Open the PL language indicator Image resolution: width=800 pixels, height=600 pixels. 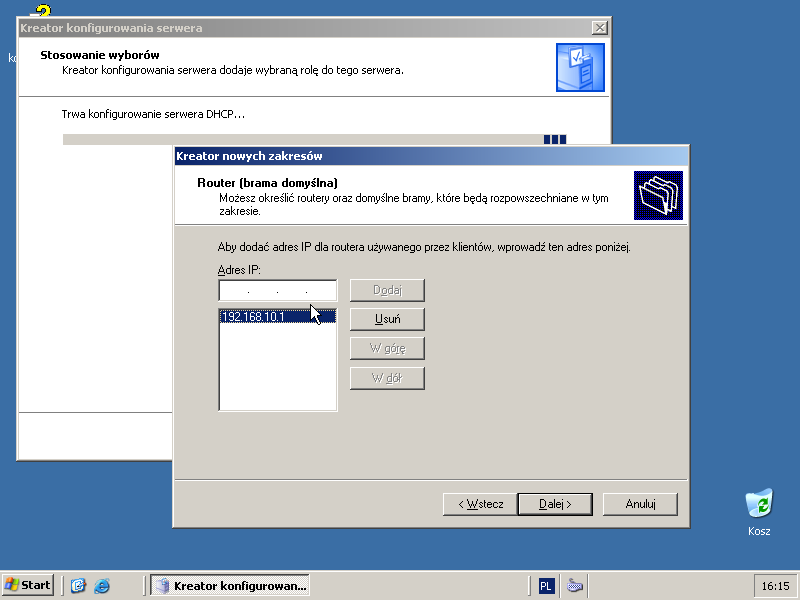pyautogui.click(x=545, y=586)
